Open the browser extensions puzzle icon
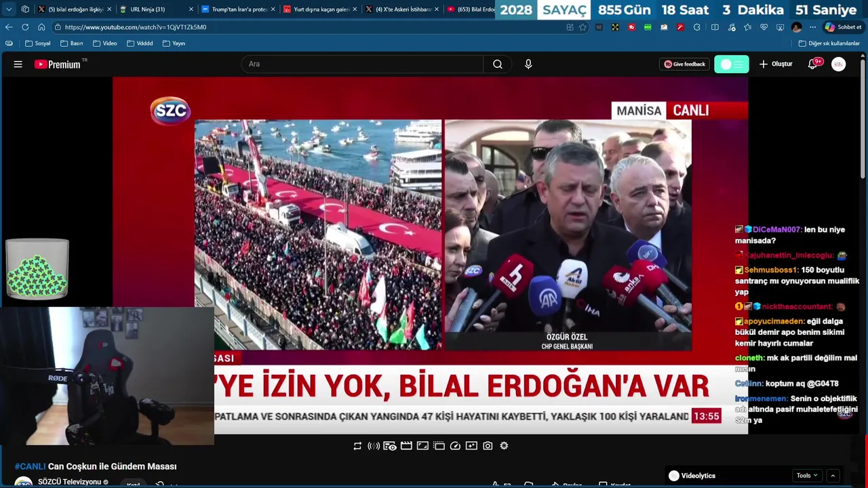Screen dimensions: 868x488 coord(698,27)
